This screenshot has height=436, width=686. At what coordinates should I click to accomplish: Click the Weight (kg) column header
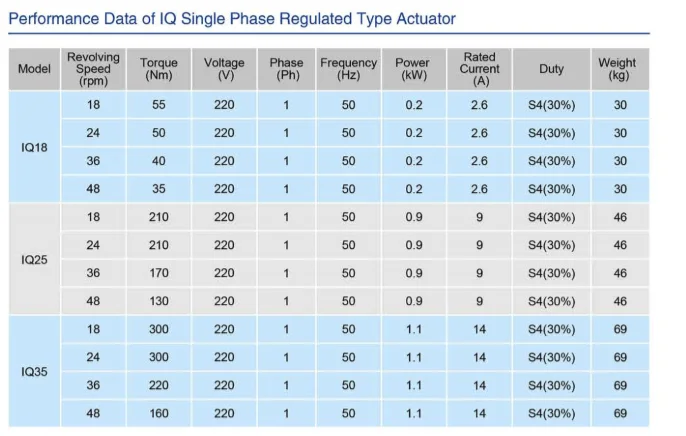pos(617,69)
